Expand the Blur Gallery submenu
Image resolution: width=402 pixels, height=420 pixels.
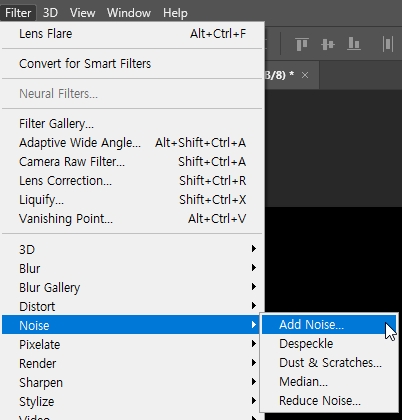[x=132, y=287]
